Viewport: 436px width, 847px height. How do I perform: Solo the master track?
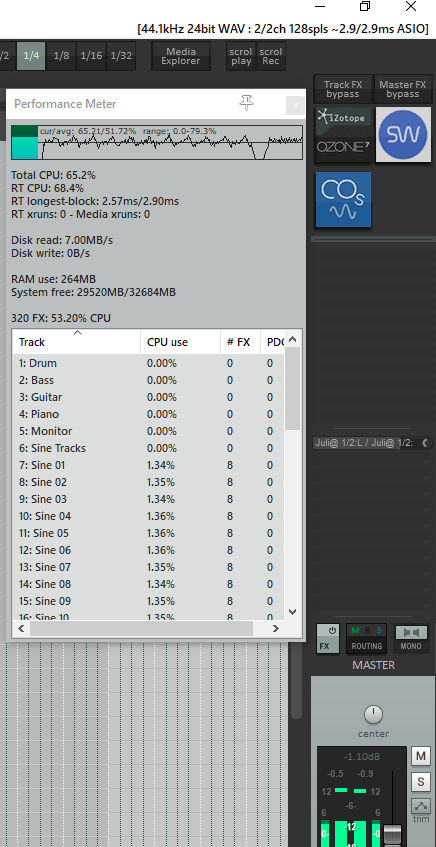coord(420,781)
